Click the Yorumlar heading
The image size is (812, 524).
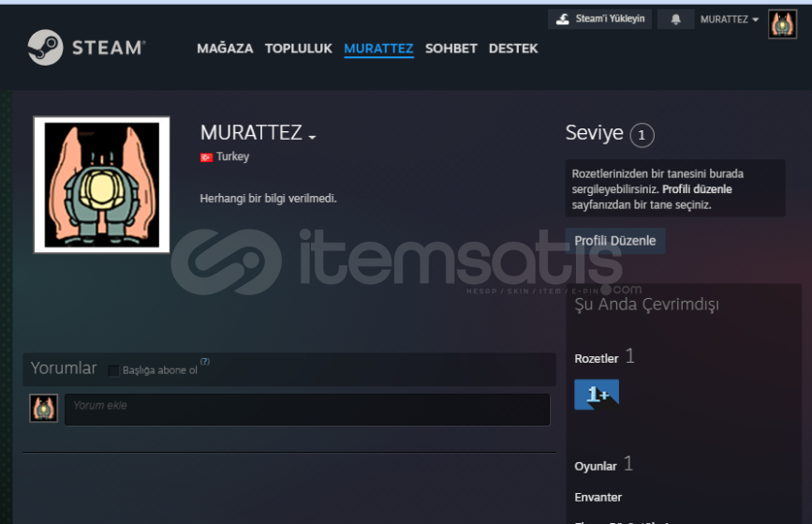(x=64, y=368)
